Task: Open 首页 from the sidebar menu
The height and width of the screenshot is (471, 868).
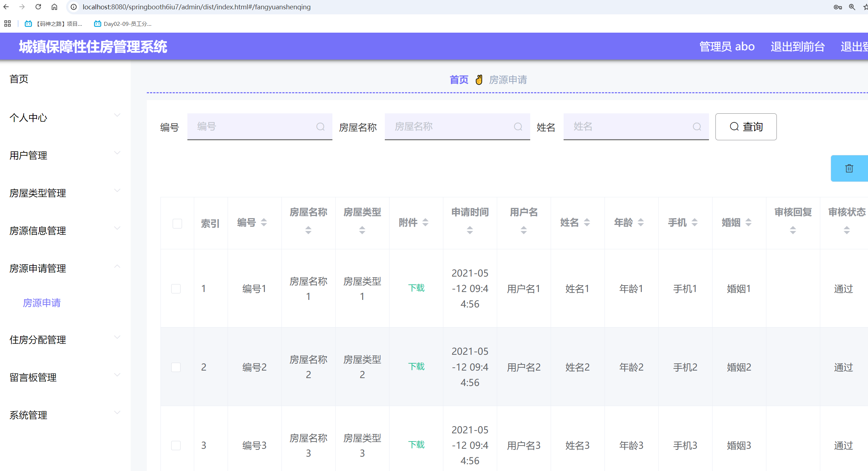Action: pos(19,79)
